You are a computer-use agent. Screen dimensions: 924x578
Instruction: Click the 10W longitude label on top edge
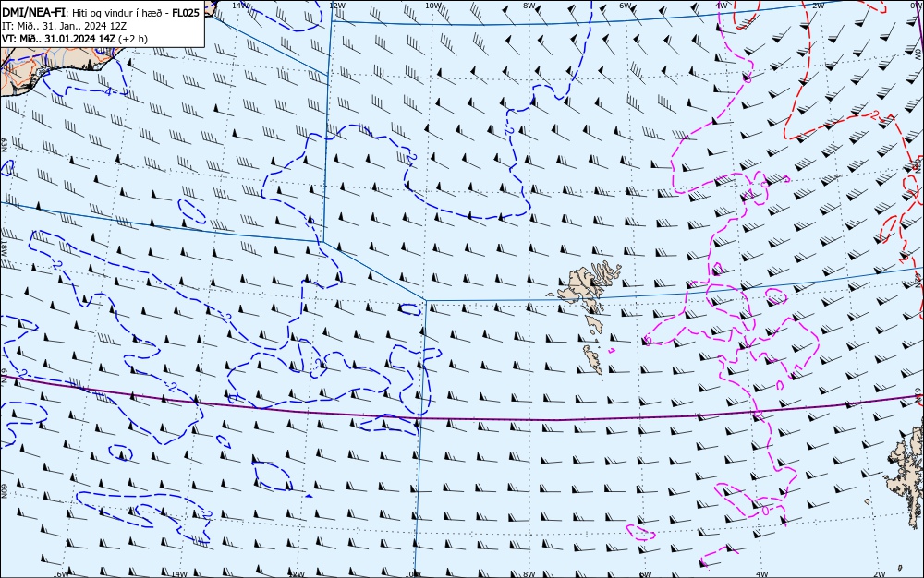(x=433, y=5)
